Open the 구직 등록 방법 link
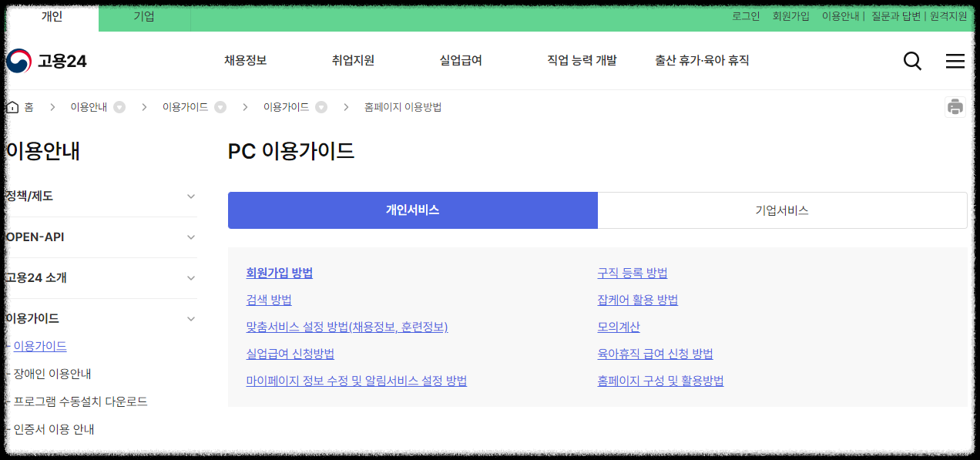The height and width of the screenshot is (460, 980). click(633, 274)
